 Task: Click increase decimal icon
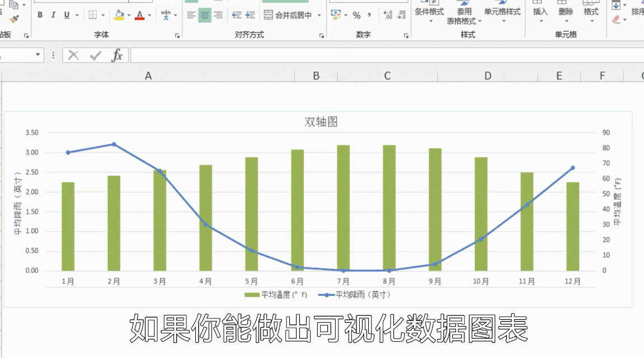(x=388, y=15)
